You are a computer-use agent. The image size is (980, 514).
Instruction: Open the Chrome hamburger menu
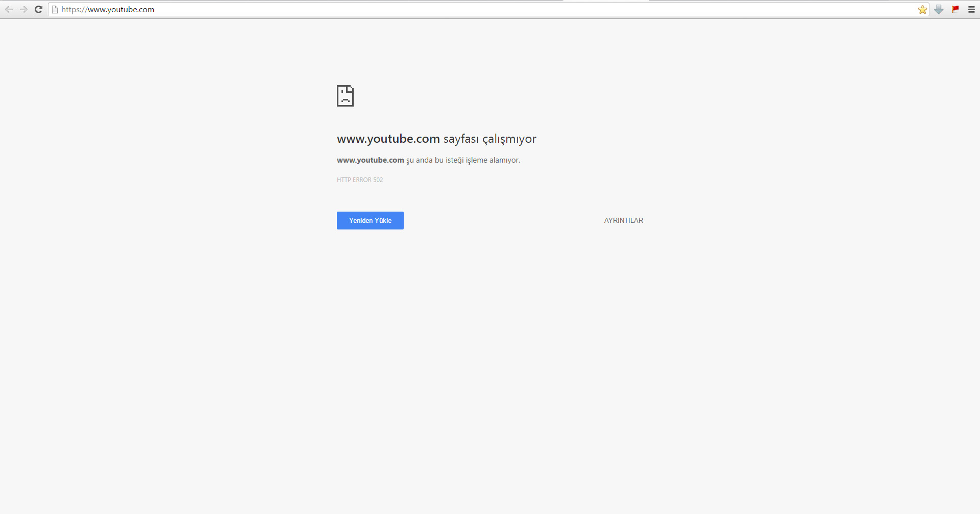click(971, 9)
